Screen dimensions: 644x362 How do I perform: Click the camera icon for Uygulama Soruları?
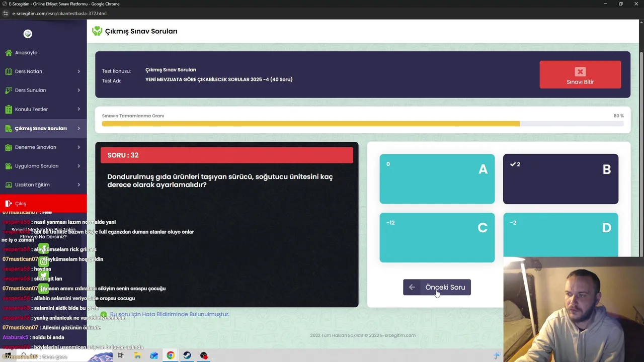(x=9, y=166)
